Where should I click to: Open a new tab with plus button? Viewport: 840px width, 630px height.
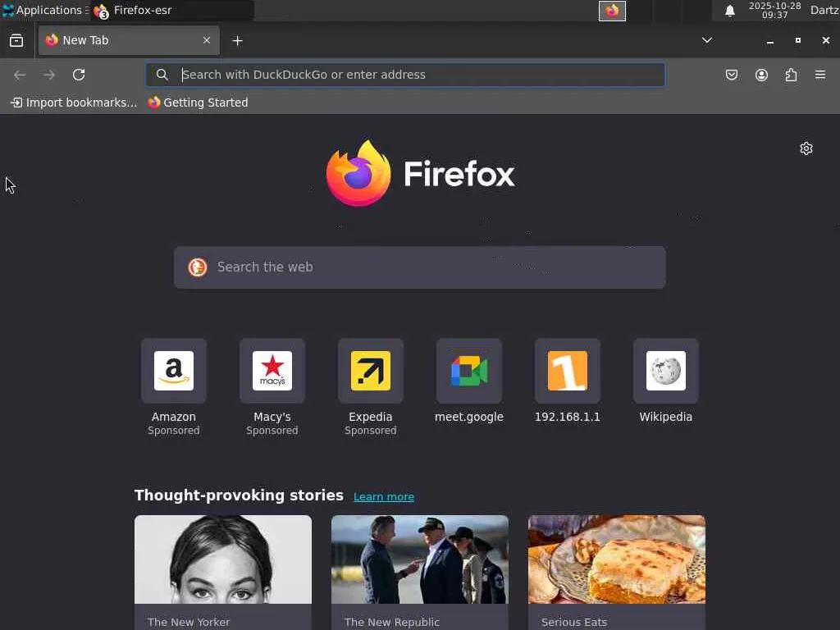point(237,41)
